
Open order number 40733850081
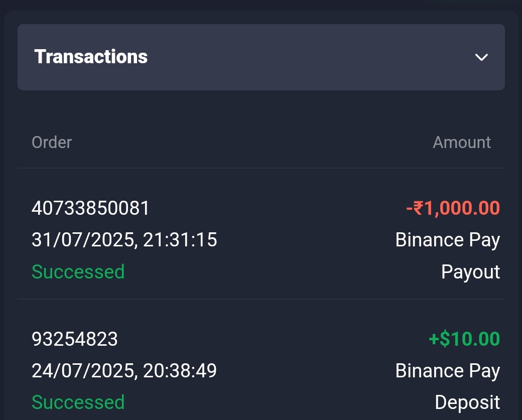91,208
